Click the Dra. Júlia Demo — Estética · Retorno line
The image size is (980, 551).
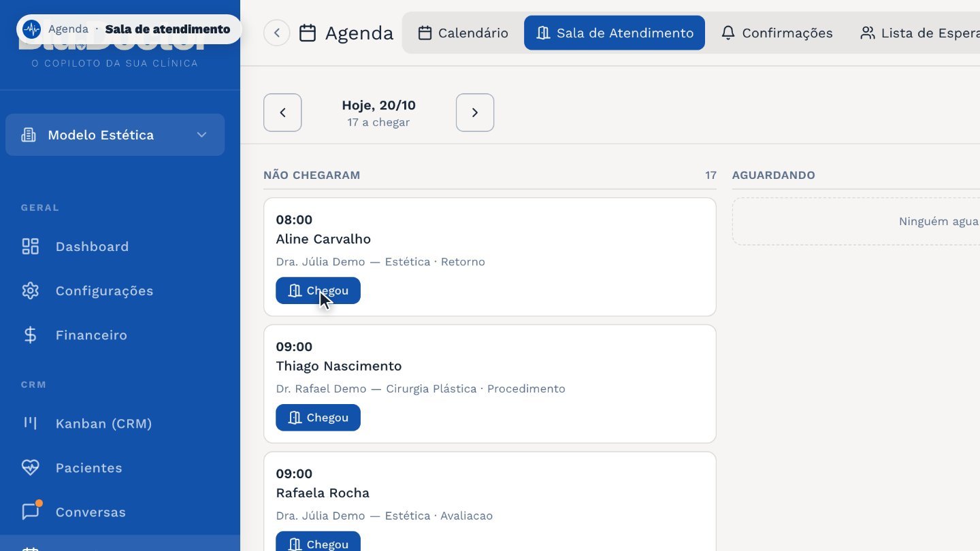(x=380, y=262)
